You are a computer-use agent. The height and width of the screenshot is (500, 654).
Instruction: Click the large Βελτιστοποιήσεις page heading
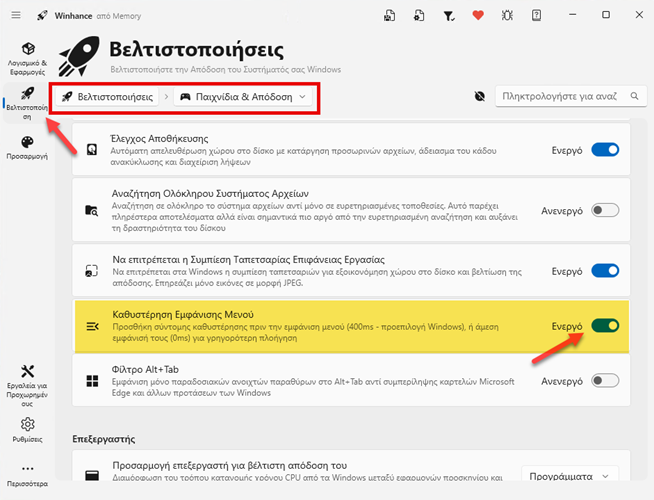(196, 50)
